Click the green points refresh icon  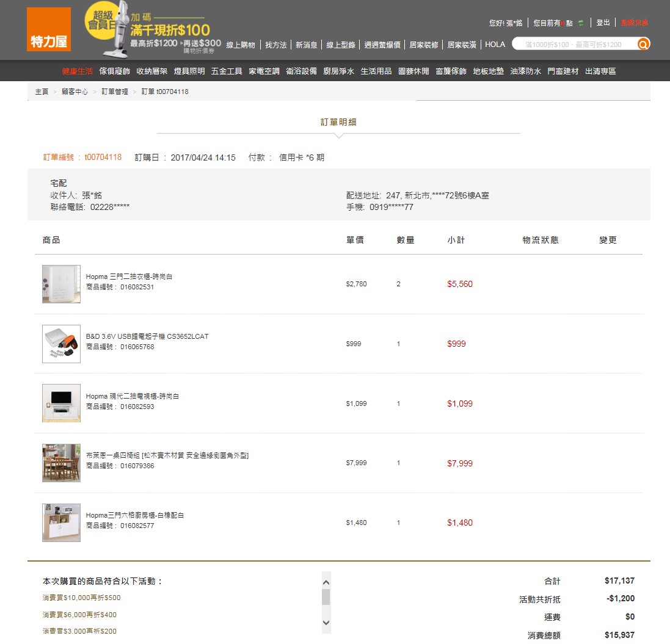(x=581, y=23)
